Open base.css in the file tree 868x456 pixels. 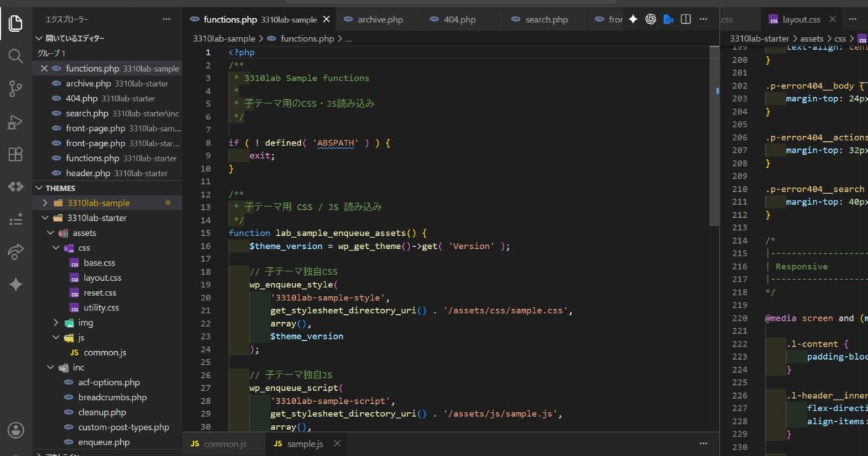[x=99, y=263]
